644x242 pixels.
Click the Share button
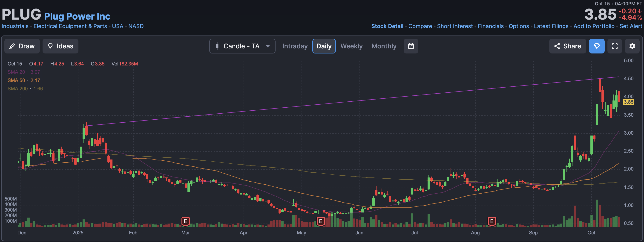tap(567, 46)
